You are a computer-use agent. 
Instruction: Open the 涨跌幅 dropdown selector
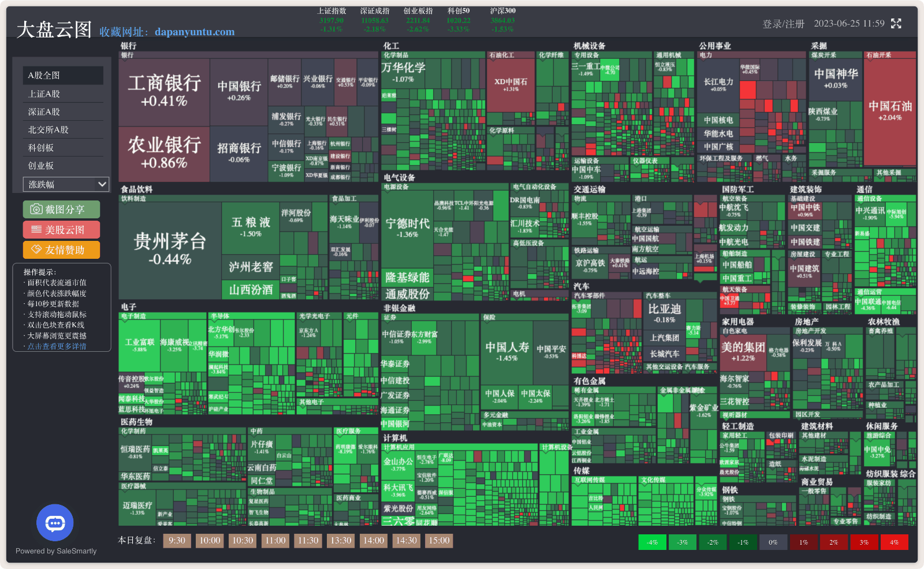pos(66,184)
